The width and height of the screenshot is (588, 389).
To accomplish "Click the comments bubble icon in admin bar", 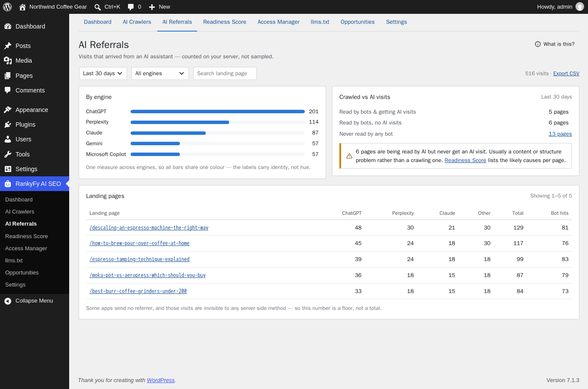I will click(x=131, y=7).
